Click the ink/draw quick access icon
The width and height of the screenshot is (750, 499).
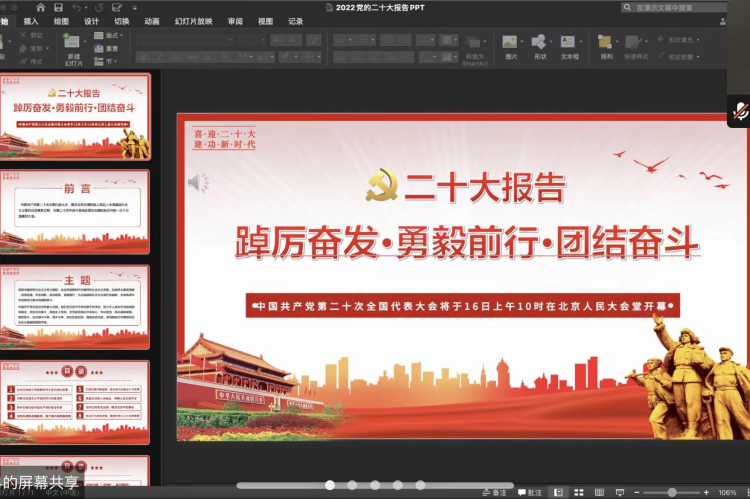[117, 7]
